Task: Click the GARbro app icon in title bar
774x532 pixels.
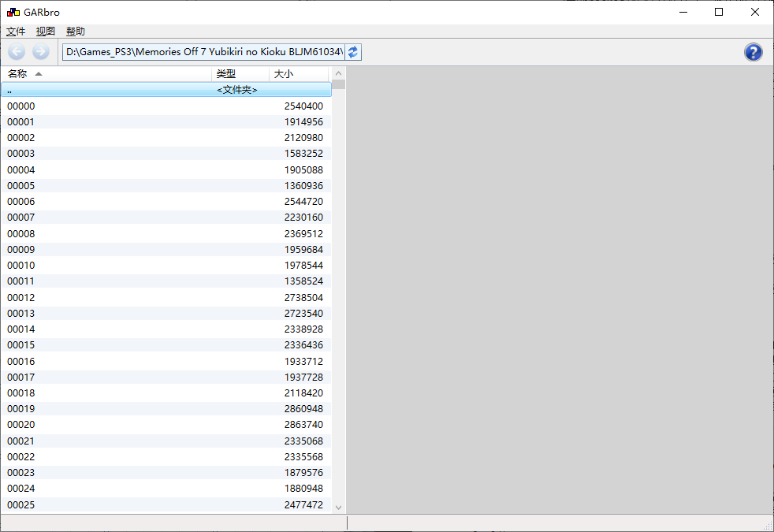Action: pyautogui.click(x=13, y=13)
